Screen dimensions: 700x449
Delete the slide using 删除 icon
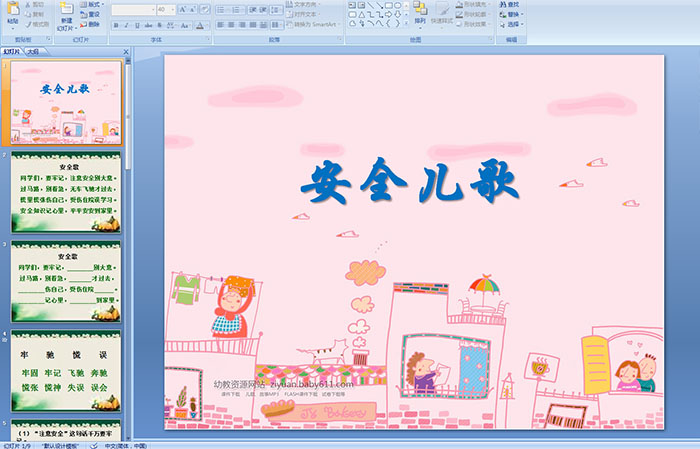pyautogui.click(x=82, y=24)
